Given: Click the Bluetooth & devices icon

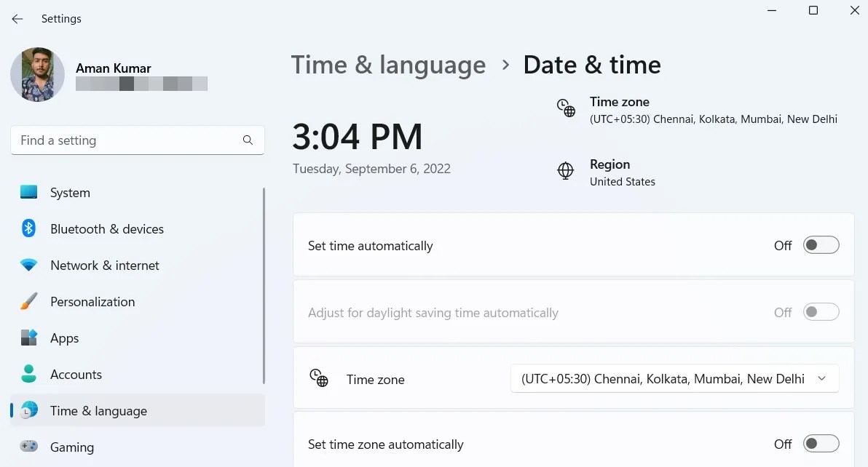Looking at the screenshot, I should 29,229.
